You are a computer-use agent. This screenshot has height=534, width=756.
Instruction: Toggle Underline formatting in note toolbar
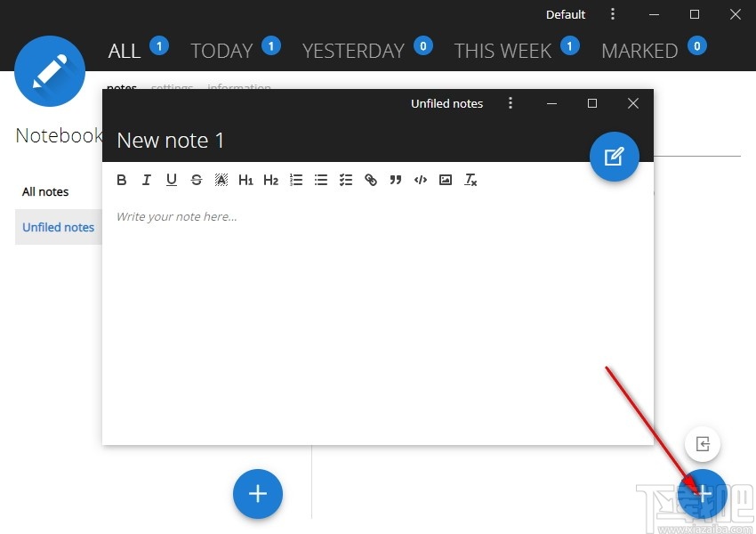[x=171, y=180]
